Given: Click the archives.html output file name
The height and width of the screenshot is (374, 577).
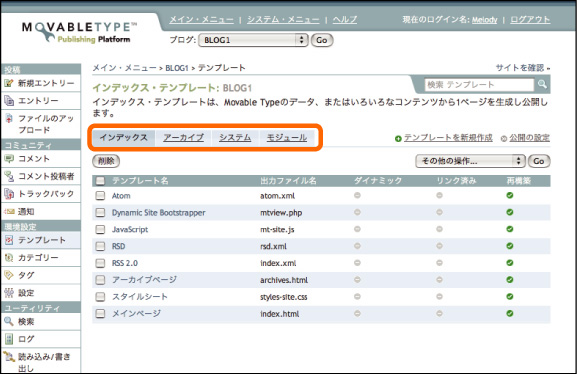Looking at the screenshot, I should point(284,280).
